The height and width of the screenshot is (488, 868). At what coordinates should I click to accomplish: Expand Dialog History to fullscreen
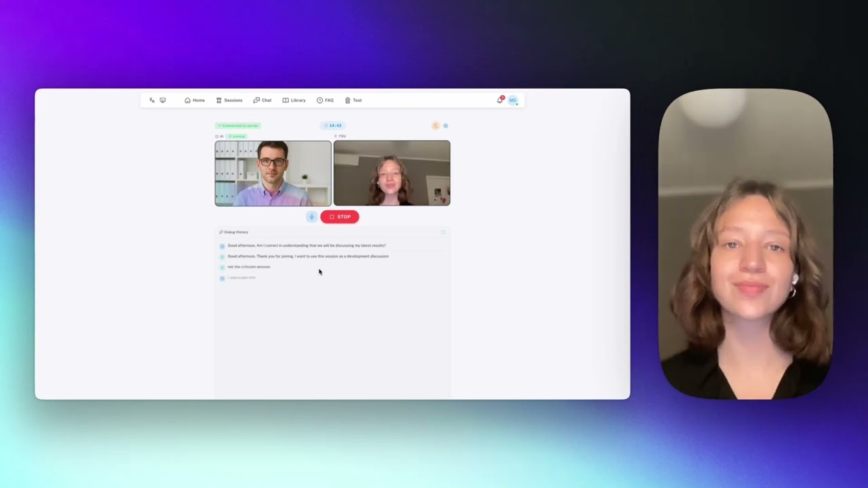pos(443,232)
